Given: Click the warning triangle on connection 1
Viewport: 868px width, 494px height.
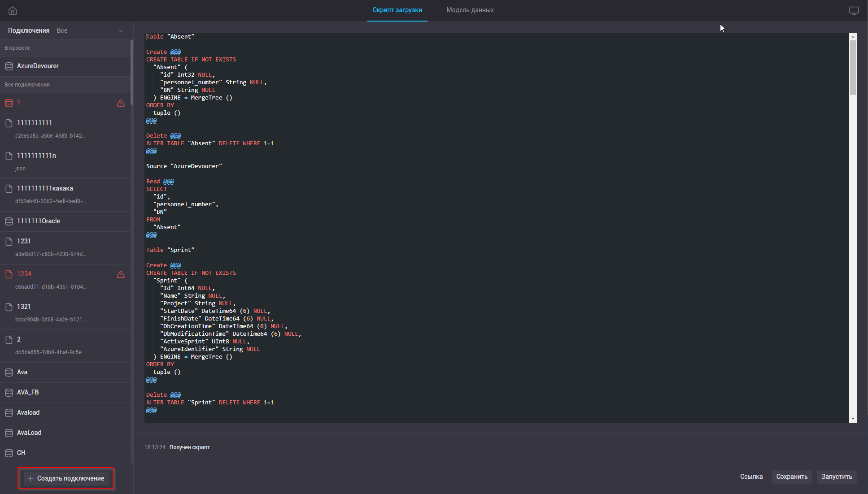Looking at the screenshot, I should point(121,103).
